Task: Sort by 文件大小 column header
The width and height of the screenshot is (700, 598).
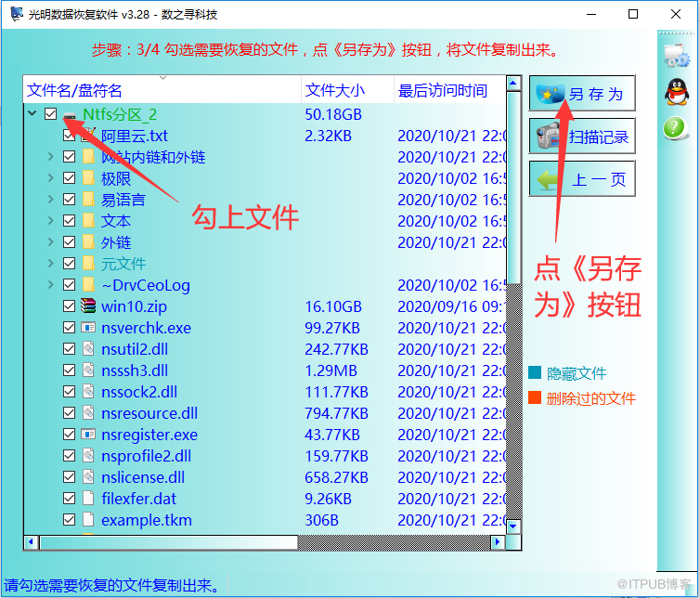Action: point(347,90)
